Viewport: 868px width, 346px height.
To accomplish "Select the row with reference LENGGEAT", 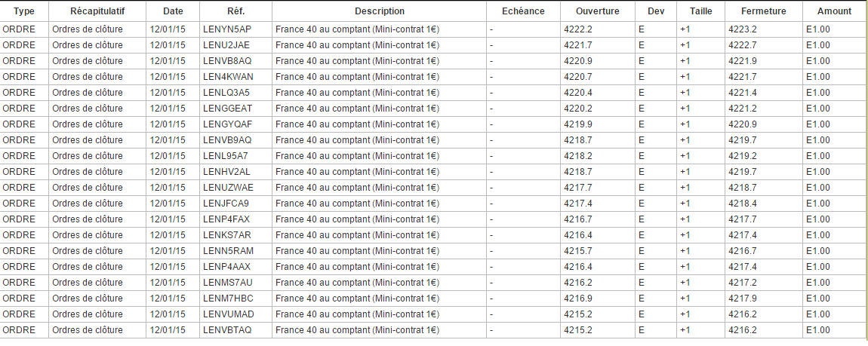I will click(227, 109).
